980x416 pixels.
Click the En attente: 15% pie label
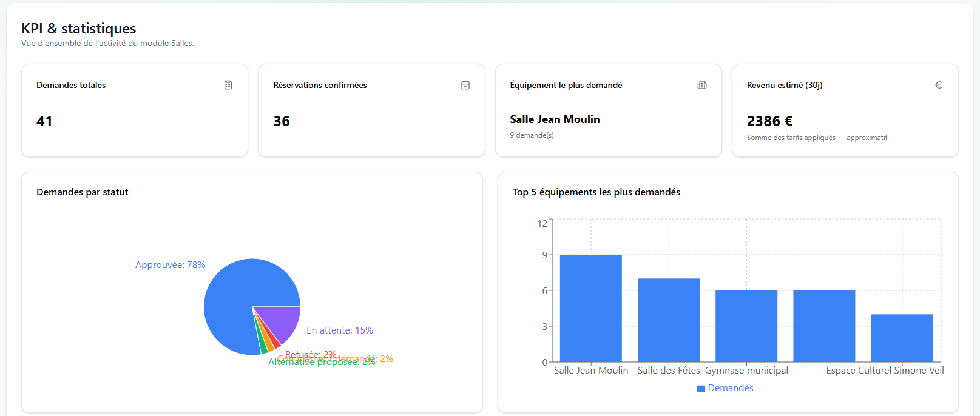pos(340,330)
